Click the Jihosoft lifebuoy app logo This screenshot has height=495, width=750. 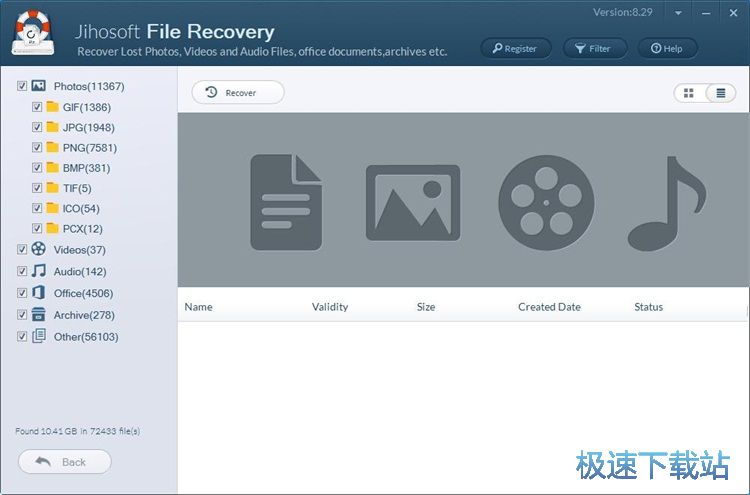(33, 32)
